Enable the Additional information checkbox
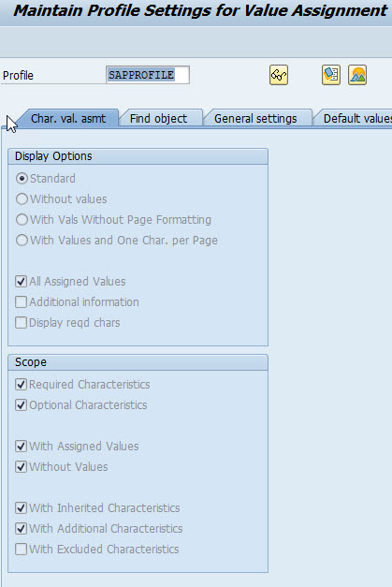This screenshot has width=392, height=587. point(21,301)
